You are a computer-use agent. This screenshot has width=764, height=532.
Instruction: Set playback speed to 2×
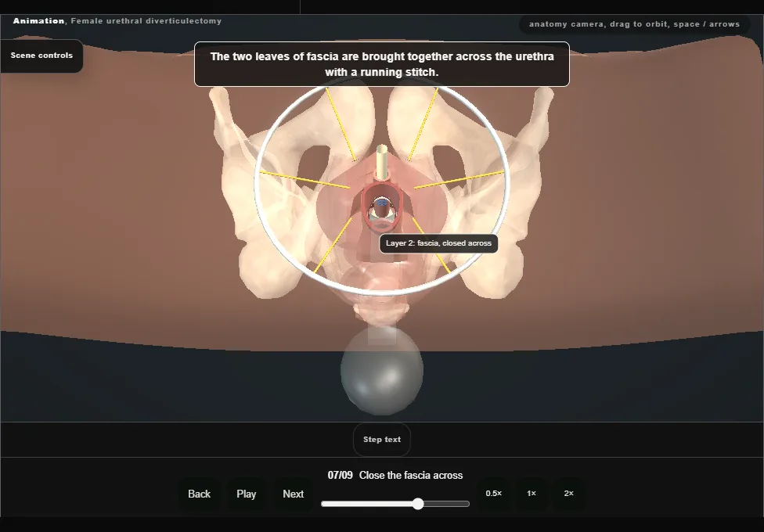coord(568,494)
